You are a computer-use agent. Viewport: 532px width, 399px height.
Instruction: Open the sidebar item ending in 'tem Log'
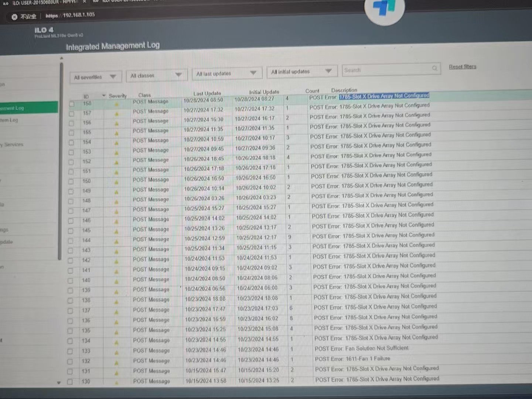(9, 120)
